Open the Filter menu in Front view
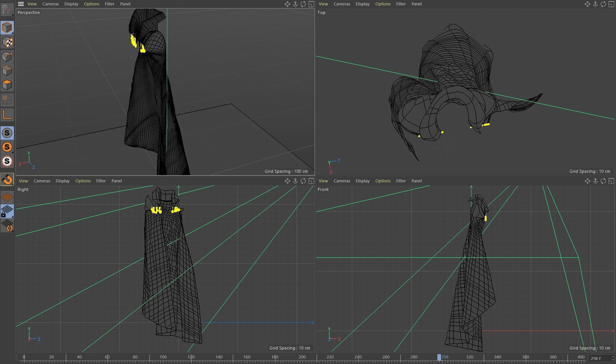This screenshot has width=616, height=364. (401, 181)
